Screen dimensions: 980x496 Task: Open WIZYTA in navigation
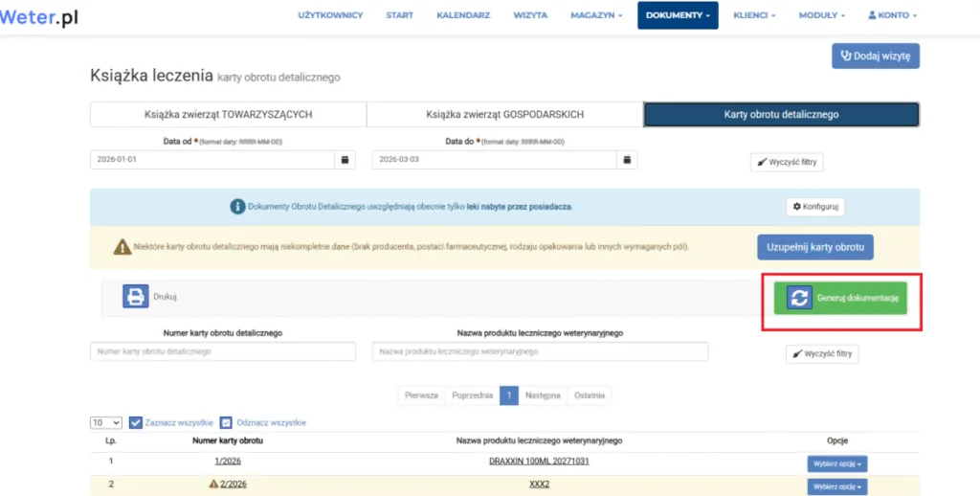click(530, 15)
